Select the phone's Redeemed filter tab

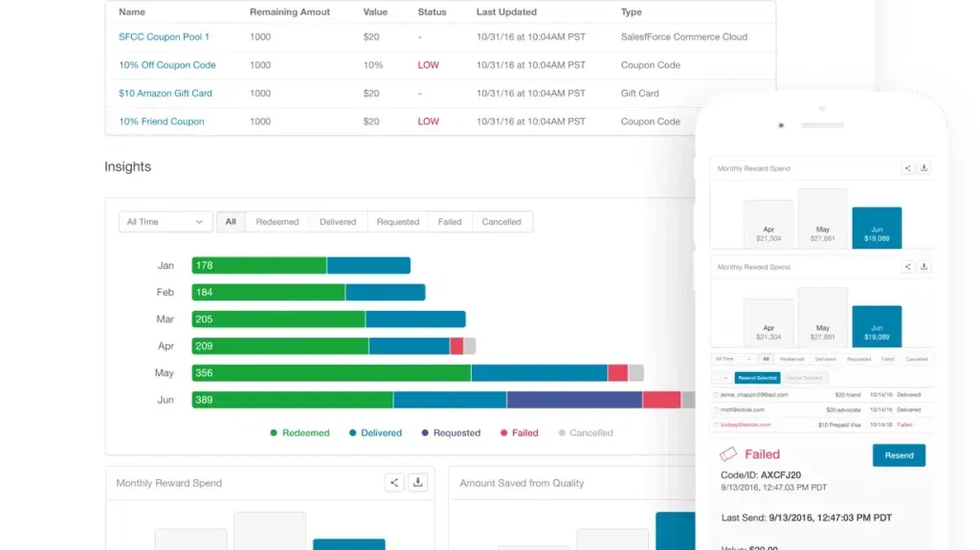click(791, 360)
